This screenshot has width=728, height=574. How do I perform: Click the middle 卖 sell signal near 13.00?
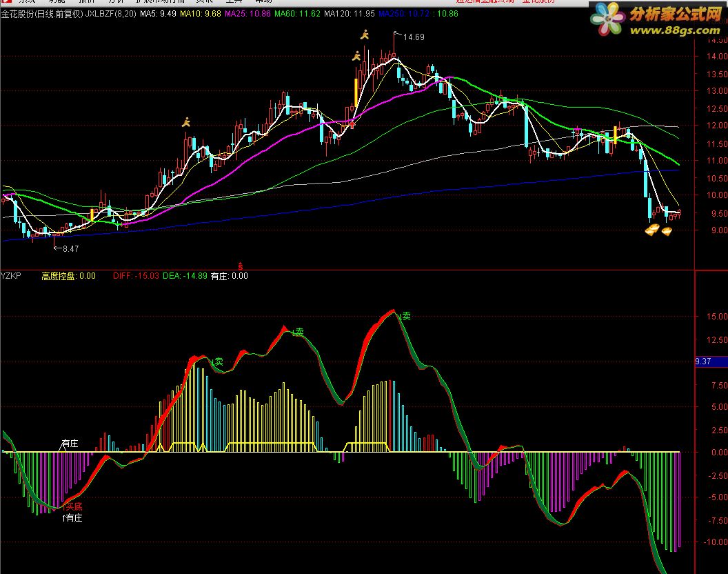299,332
